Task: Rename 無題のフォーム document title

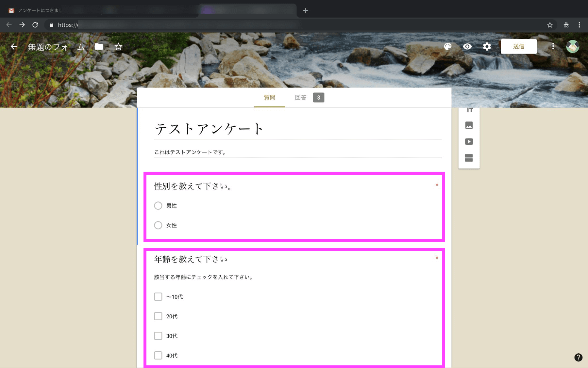Action: 56,47
